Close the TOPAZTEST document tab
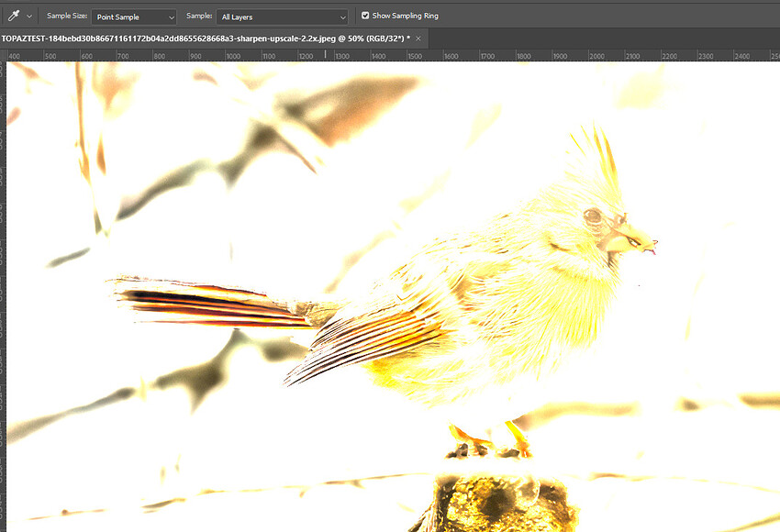 [418, 39]
